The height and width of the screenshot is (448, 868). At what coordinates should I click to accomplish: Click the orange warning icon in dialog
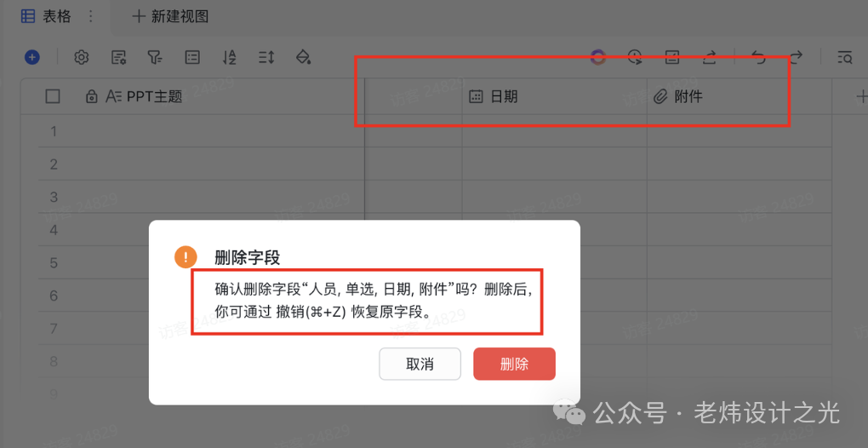point(186,257)
